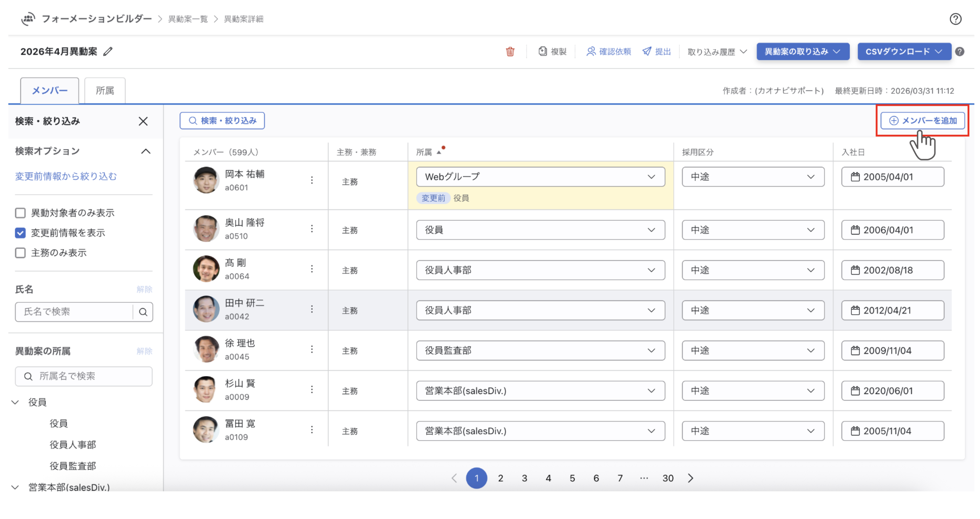This screenshot has width=980, height=519.
Task: Go to page 3 in pagination
Action: (x=524, y=478)
